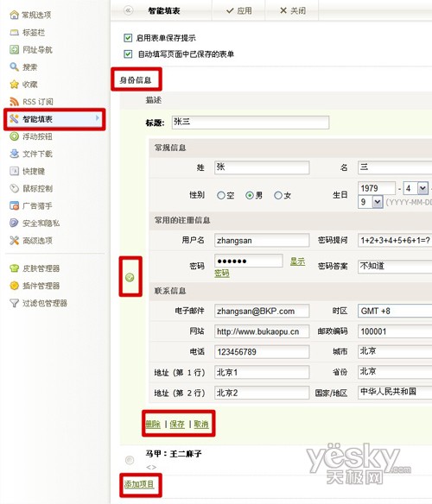432x504 pixels.
Task: Click the 保存 link
Action: point(177,424)
